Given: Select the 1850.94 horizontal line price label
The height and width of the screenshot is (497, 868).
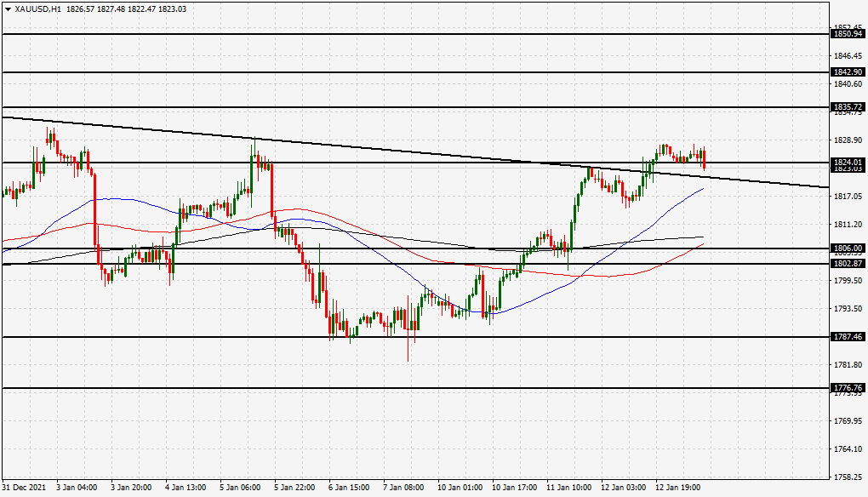Looking at the screenshot, I should point(848,34).
